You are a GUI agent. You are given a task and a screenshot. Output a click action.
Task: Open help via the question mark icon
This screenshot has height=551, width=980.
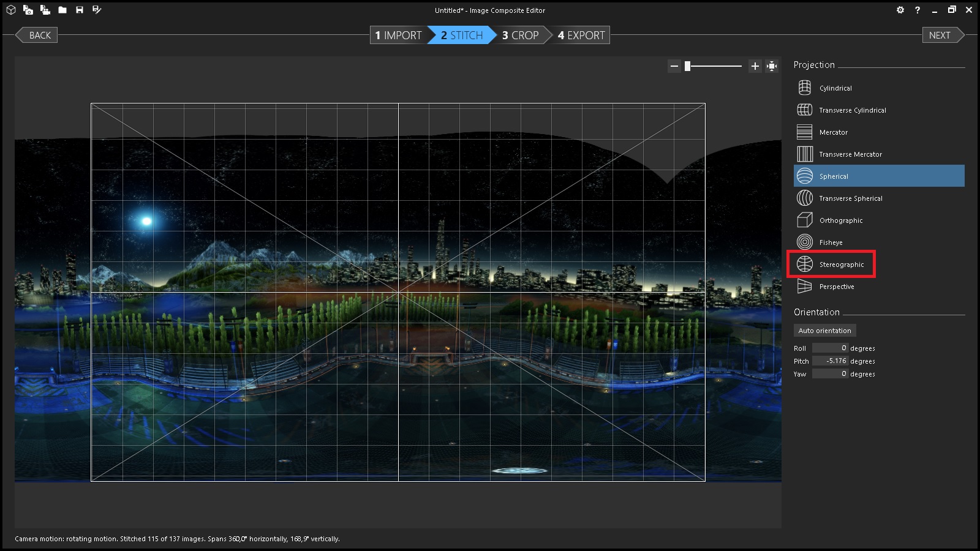(917, 10)
